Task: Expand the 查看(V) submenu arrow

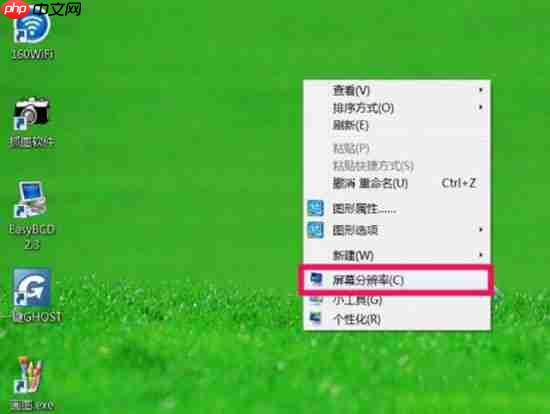Action: pyautogui.click(x=481, y=90)
